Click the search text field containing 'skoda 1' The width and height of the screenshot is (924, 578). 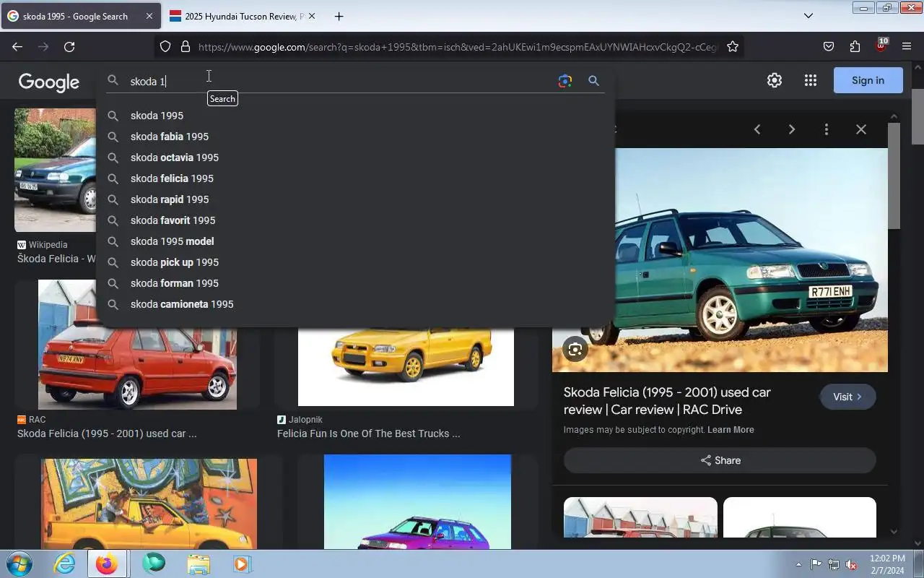coord(339,81)
